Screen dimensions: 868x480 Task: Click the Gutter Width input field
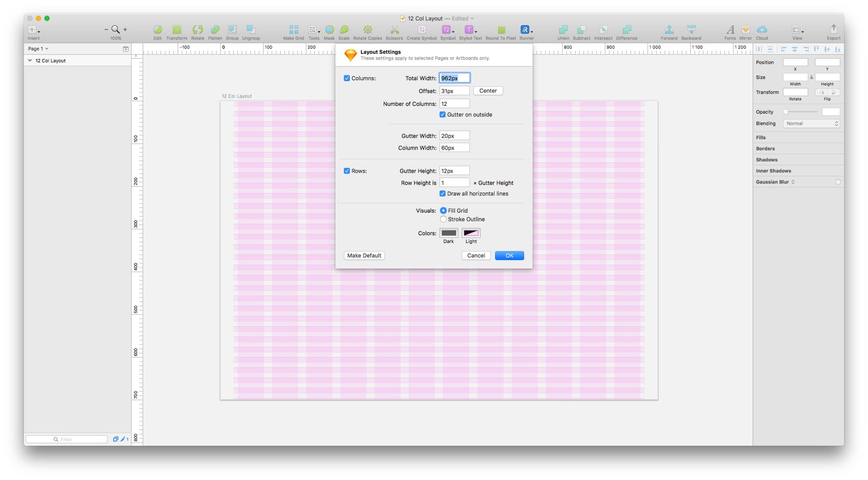[454, 136]
